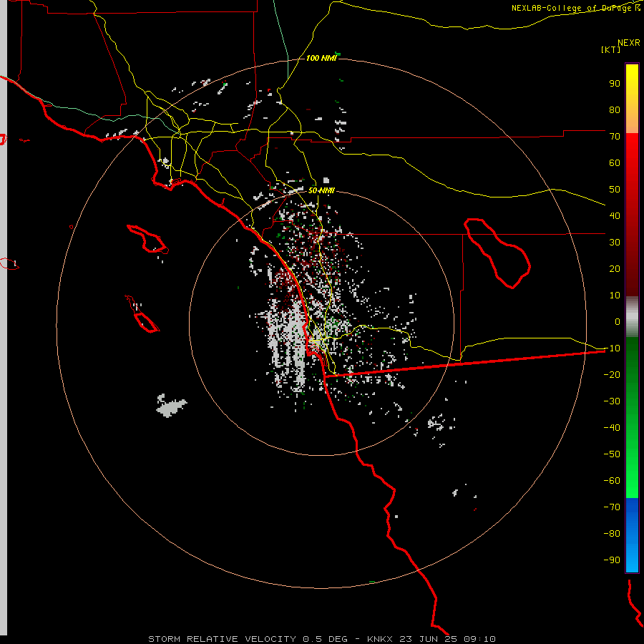Pick the blue segment of the color bar
Screen dimensions: 644x644
(632, 535)
